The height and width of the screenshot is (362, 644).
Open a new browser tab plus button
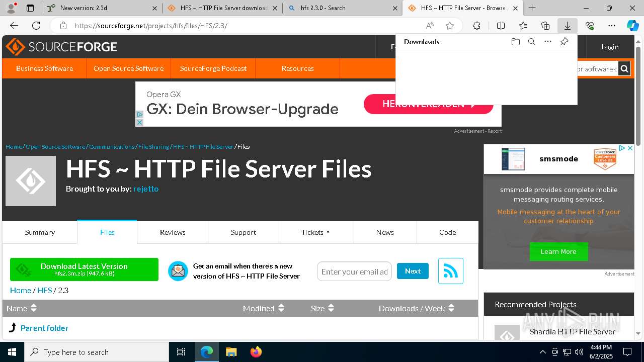click(532, 8)
